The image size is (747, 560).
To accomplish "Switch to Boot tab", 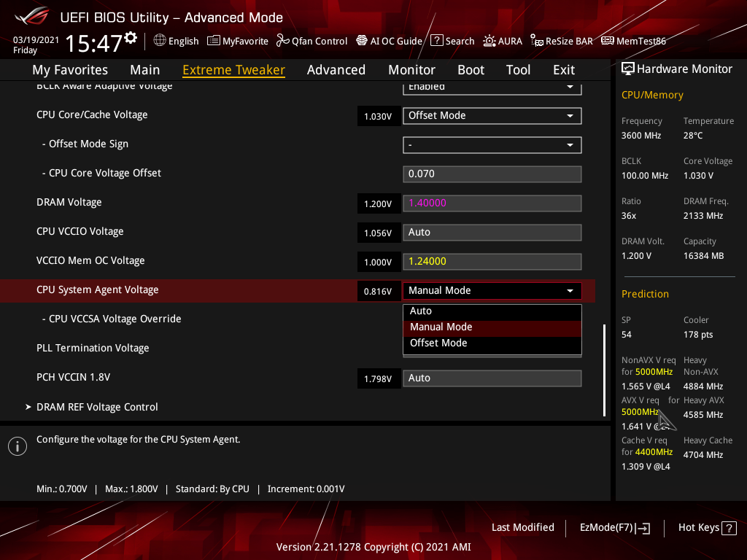I will click(471, 69).
